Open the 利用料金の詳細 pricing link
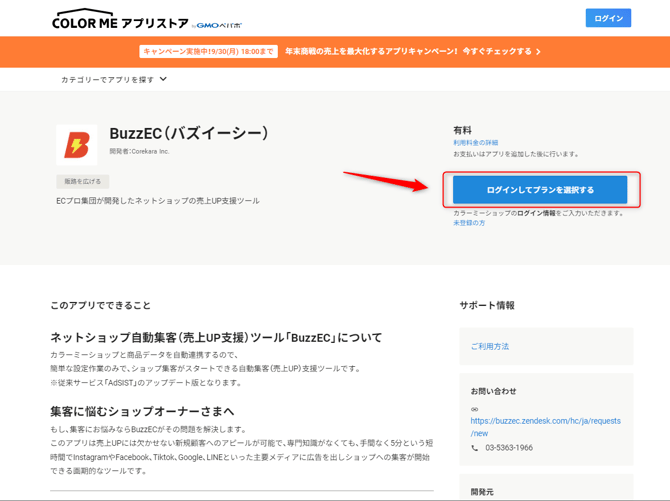 click(x=475, y=143)
